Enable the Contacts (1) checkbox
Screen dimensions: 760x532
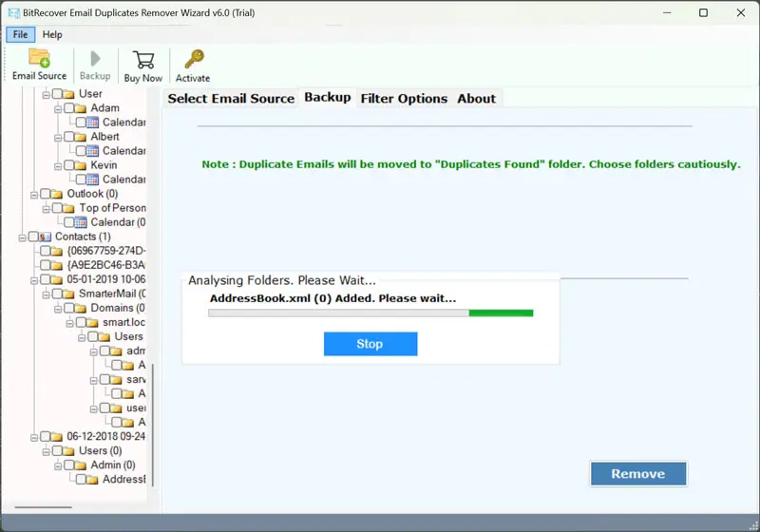(33, 237)
